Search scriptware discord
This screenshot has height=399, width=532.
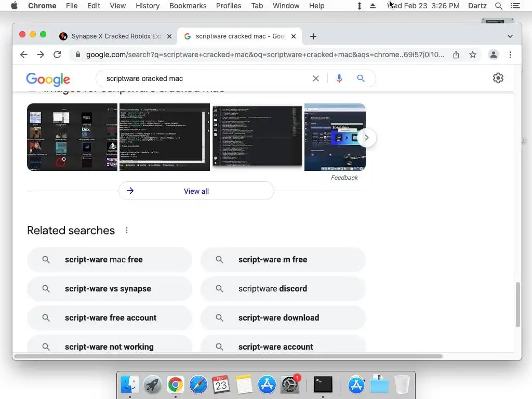283,289
